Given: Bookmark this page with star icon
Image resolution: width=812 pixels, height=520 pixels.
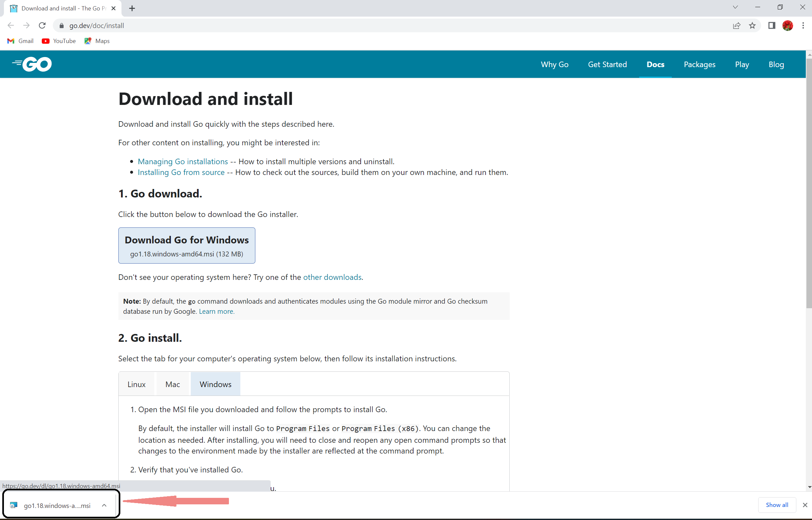Looking at the screenshot, I should pos(752,26).
